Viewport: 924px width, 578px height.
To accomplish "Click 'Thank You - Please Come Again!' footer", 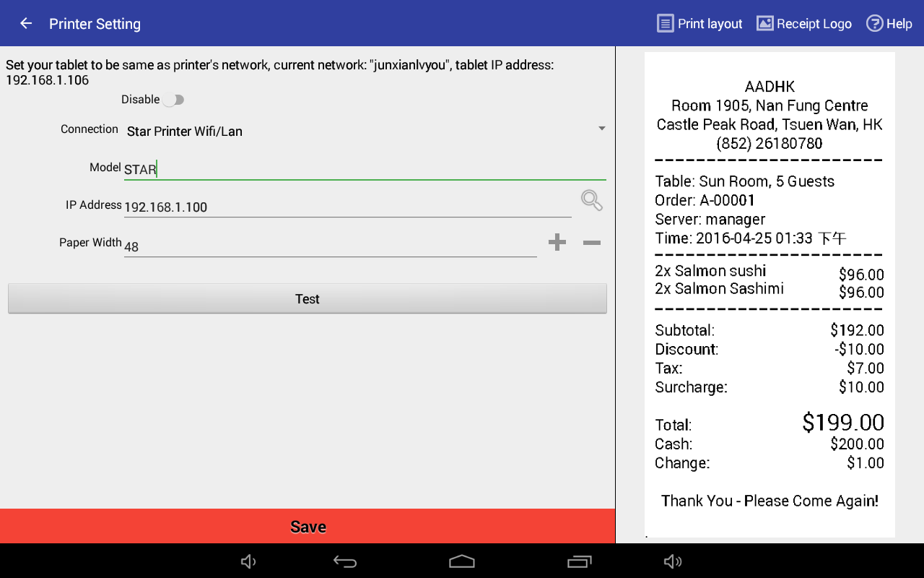I will [770, 501].
